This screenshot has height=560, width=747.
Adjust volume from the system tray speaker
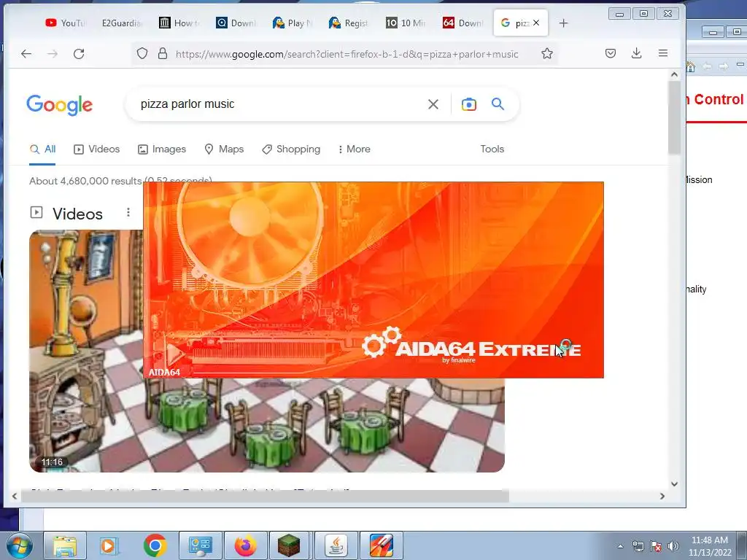(x=673, y=546)
